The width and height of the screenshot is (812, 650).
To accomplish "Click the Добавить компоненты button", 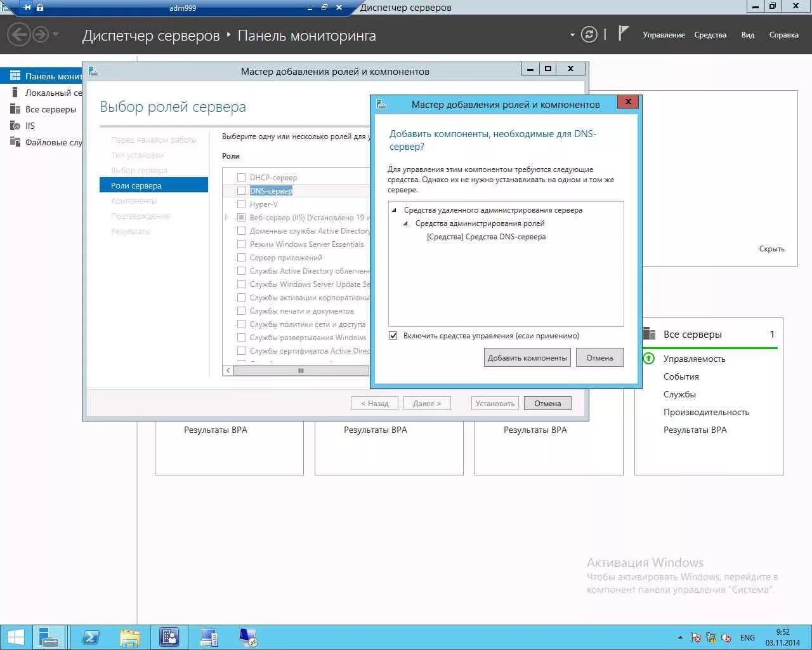I will click(x=527, y=358).
